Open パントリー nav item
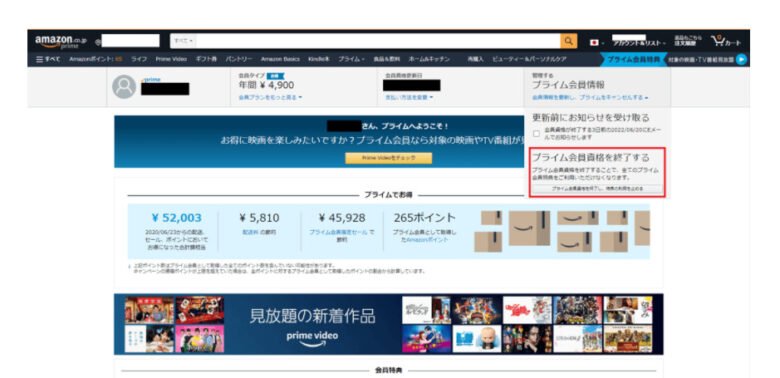Screen dimensions: 780x378 (x=239, y=59)
